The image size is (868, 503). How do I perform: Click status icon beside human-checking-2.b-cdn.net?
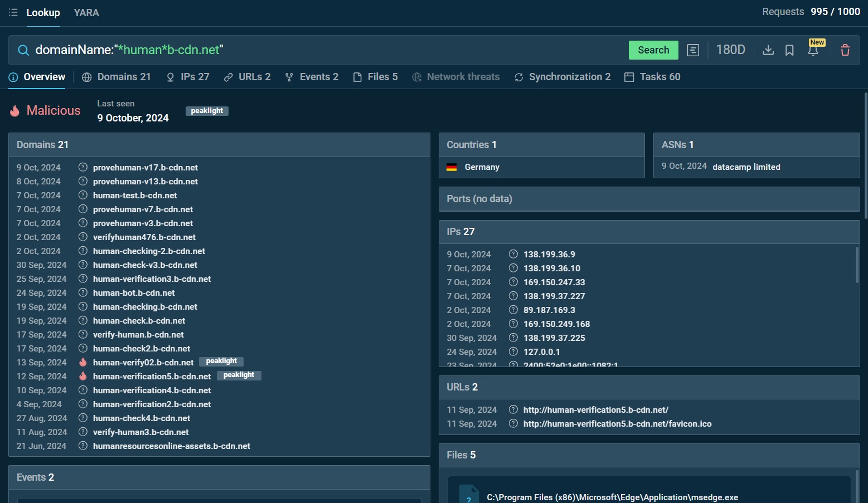tap(83, 251)
